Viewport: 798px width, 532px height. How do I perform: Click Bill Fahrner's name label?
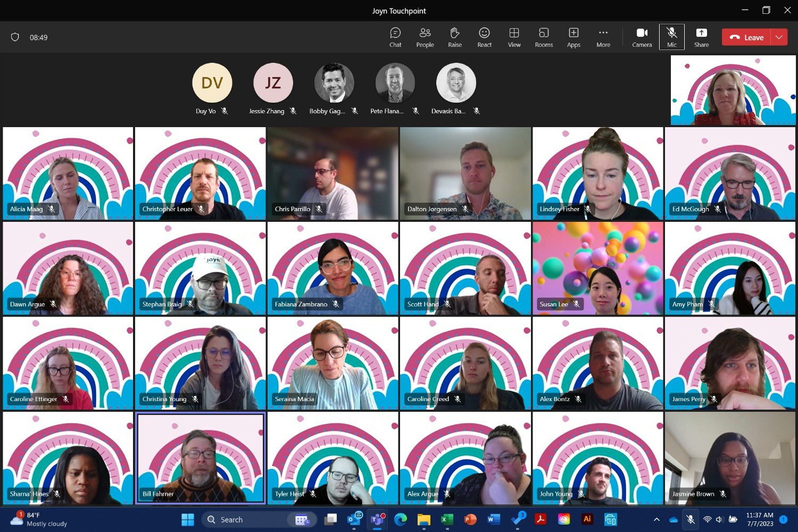[x=158, y=494]
